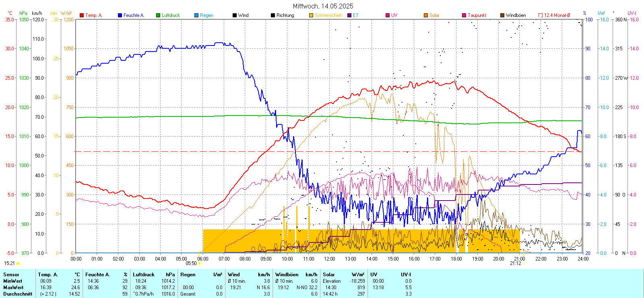Click the brown Windböen legend marker
This screenshot has width=644, height=298.
coord(502,15)
